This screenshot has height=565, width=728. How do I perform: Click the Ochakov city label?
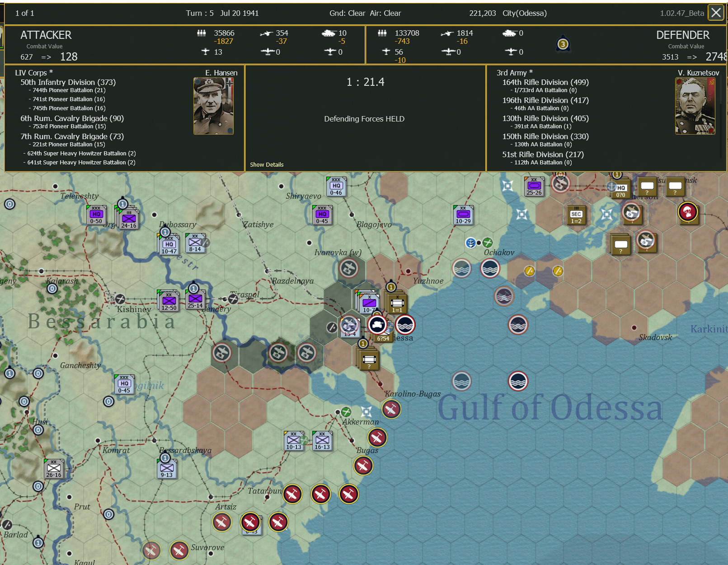(x=499, y=252)
